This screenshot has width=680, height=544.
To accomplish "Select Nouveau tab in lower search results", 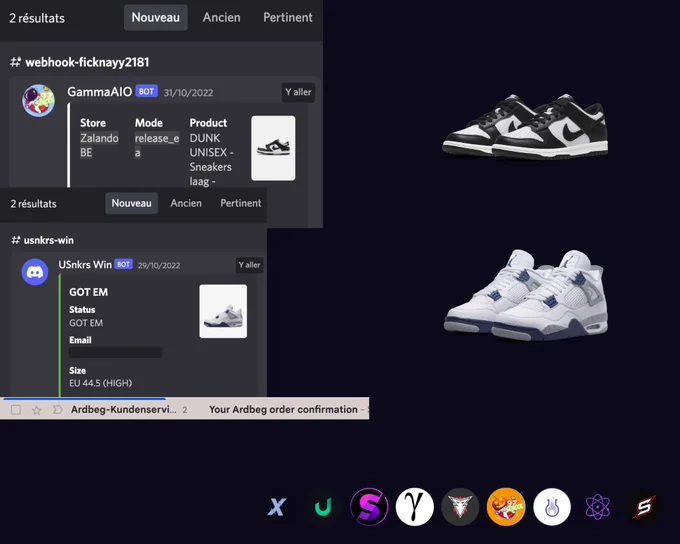I will [x=131, y=203].
